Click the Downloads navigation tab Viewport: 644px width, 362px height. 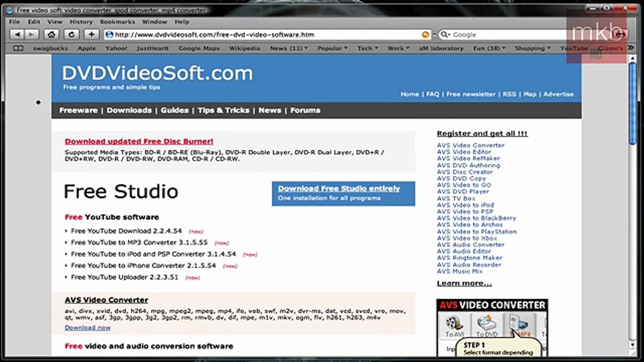point(129,110)
